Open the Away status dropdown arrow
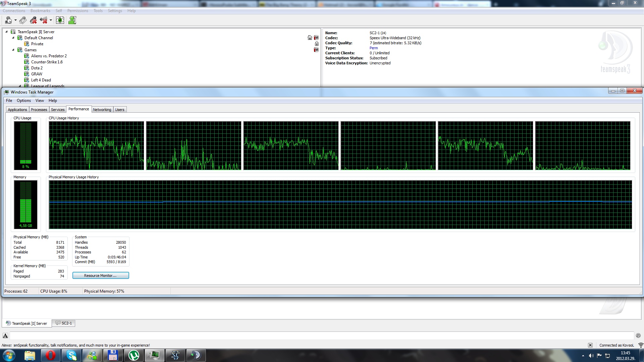Image resolution: width=644 pixels, height=362 pixels. point(15,20)
